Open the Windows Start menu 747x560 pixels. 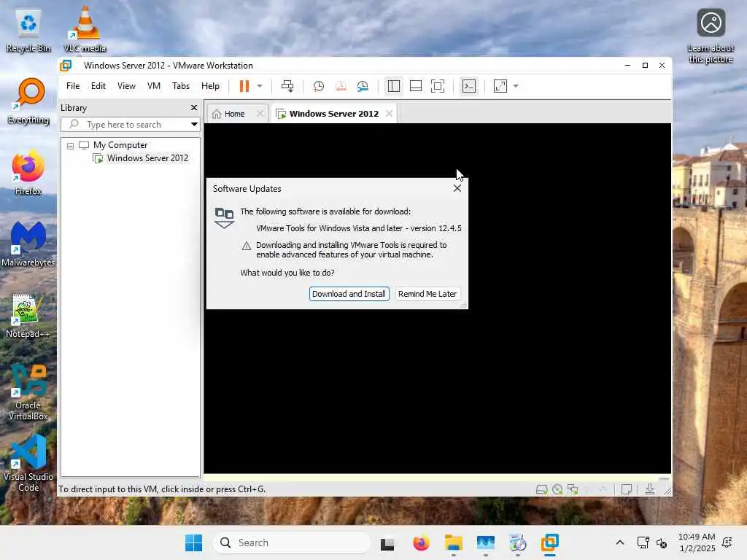coord(193,542)
